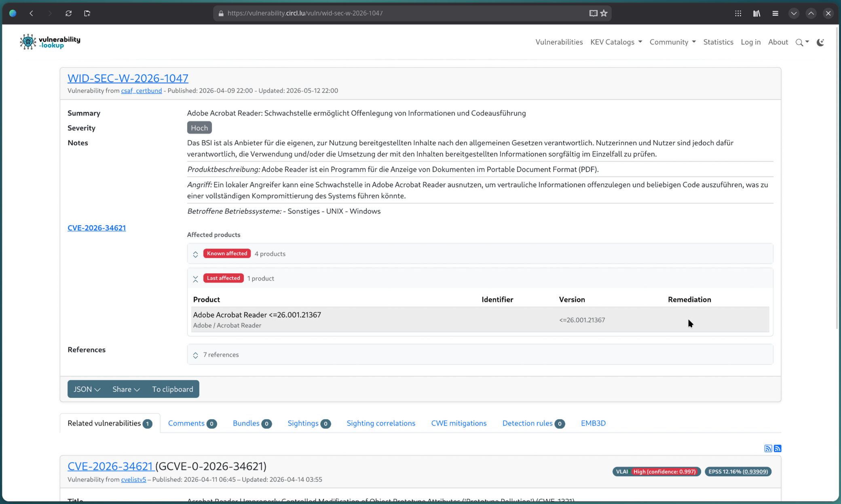Select the Adobe Acrobat Reader <=26.001.21367 row

480,319
